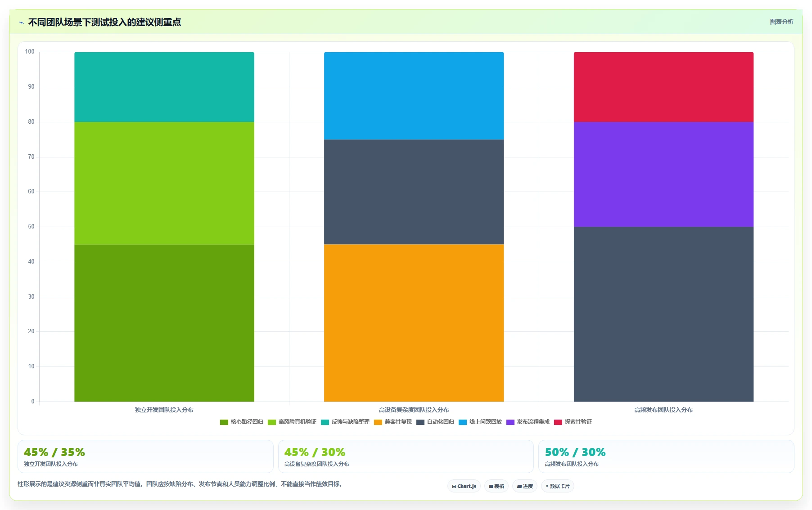Click the dark green 核心路径回归 bar segment

click(x=164, y=323)
